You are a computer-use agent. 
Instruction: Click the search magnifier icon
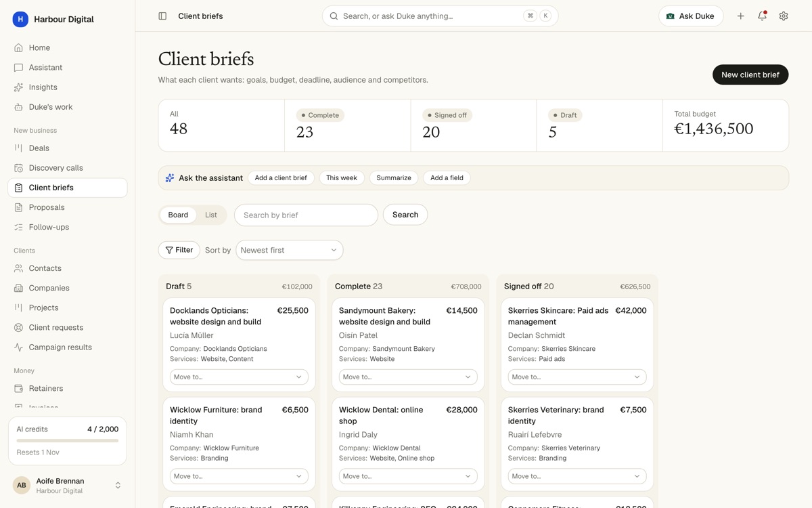[x=334, y=16]
